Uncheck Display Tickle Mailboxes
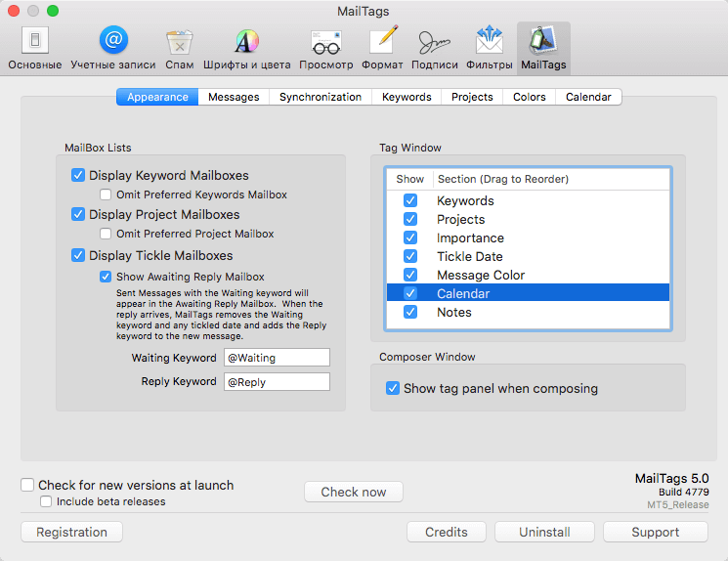Image resolution: width=728 pixels, height=561 pixels. coord(78,255)
